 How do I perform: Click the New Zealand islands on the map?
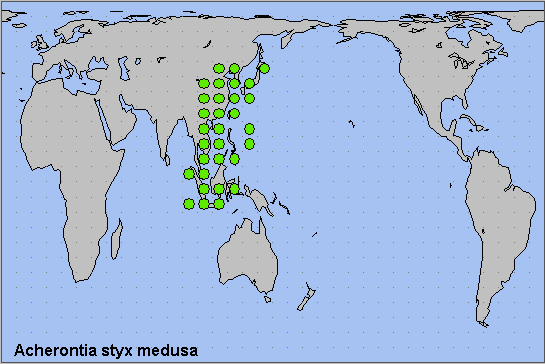[306, 297]
